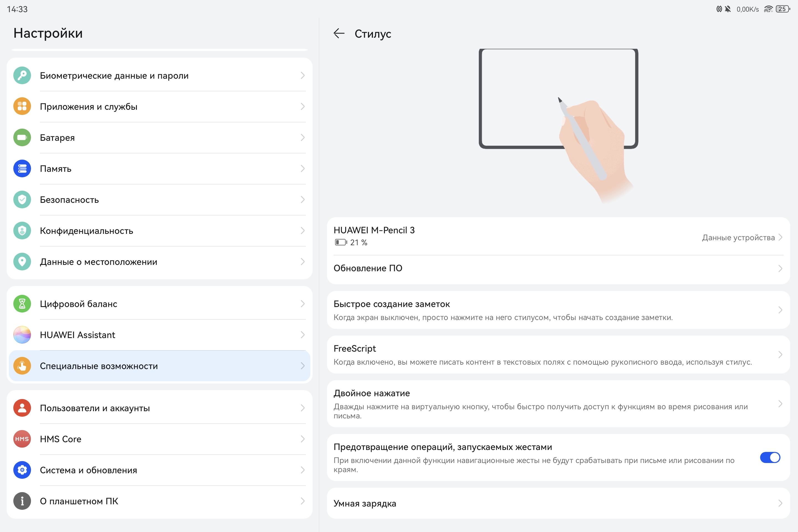The width and height of the screenshot is (798, 532).
Task: Open Умная зарядка via its chevron
Action: click(780, 503)
